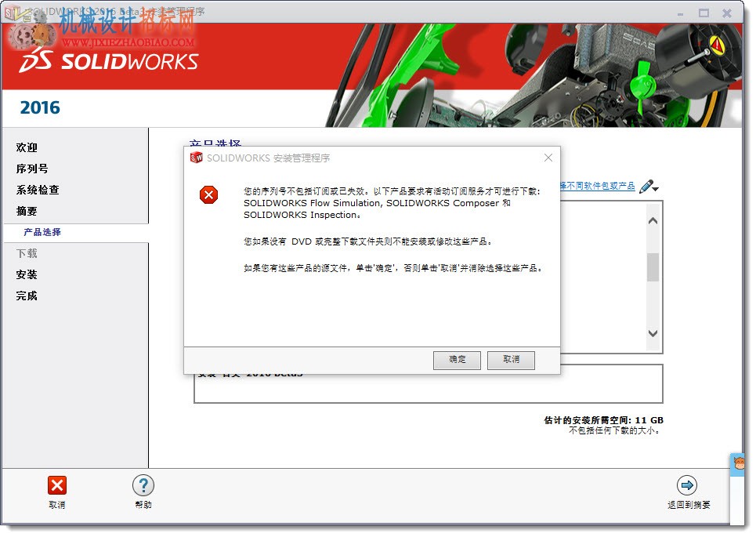Go to the 安装 step
Viewport: 756px width, 537px height.
point(27,274)
